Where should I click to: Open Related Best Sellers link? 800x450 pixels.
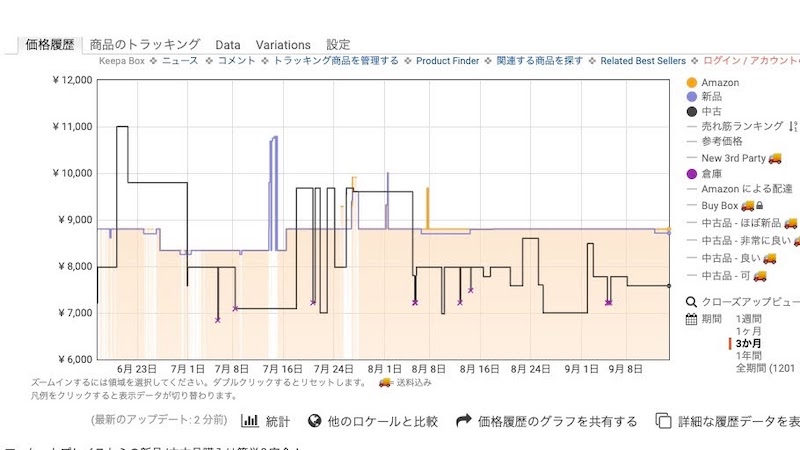(x=643, y=61)
